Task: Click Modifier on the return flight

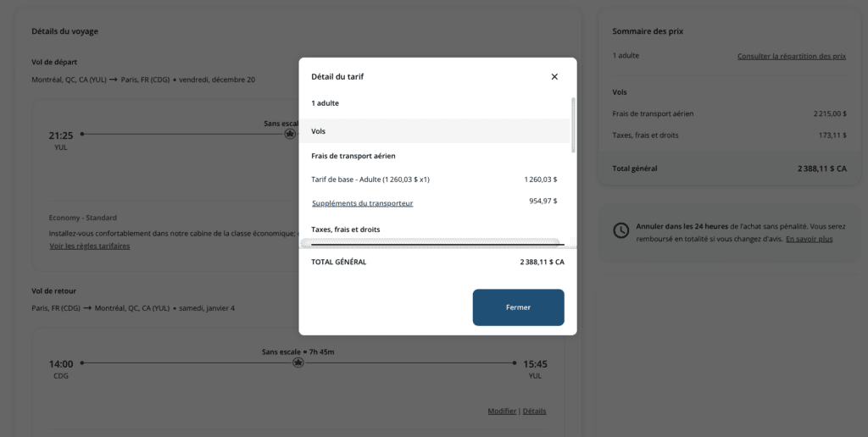Action: (502, 412)
